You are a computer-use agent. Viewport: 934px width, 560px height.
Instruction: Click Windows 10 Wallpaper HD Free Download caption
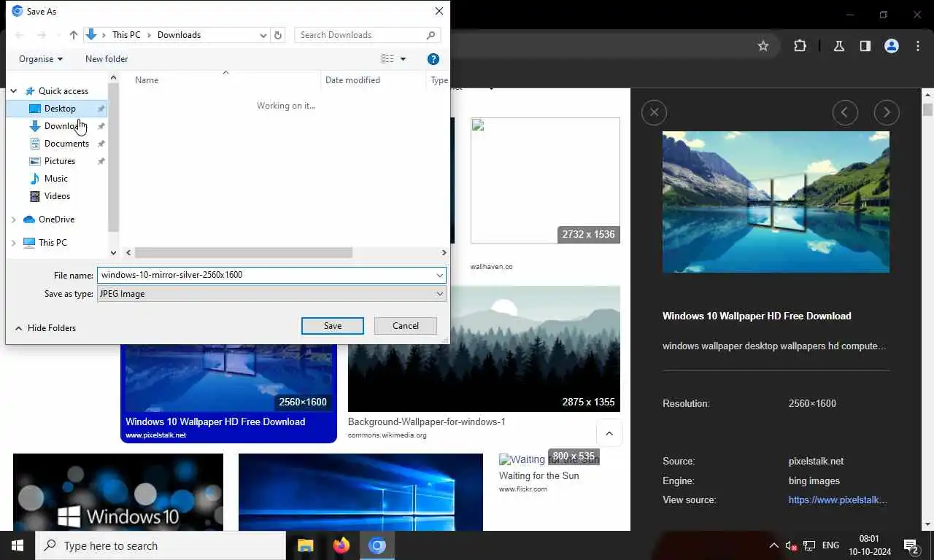(x=215, y=421)
